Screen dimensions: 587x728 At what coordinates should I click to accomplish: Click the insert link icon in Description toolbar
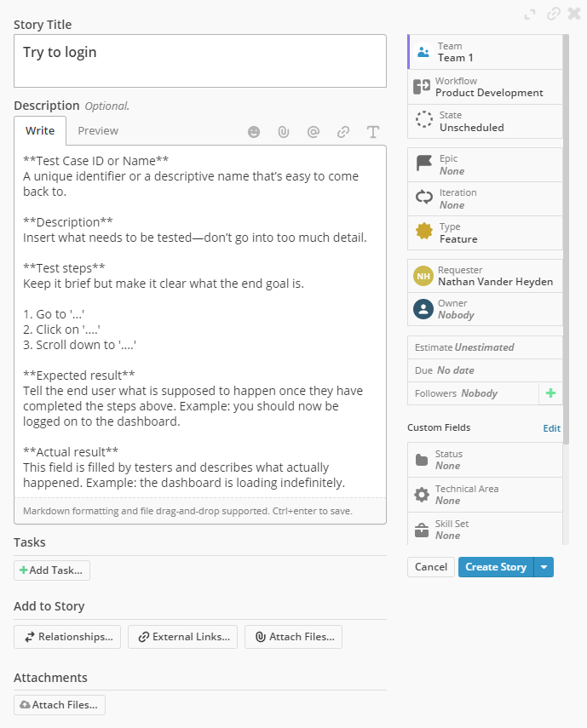342,131
